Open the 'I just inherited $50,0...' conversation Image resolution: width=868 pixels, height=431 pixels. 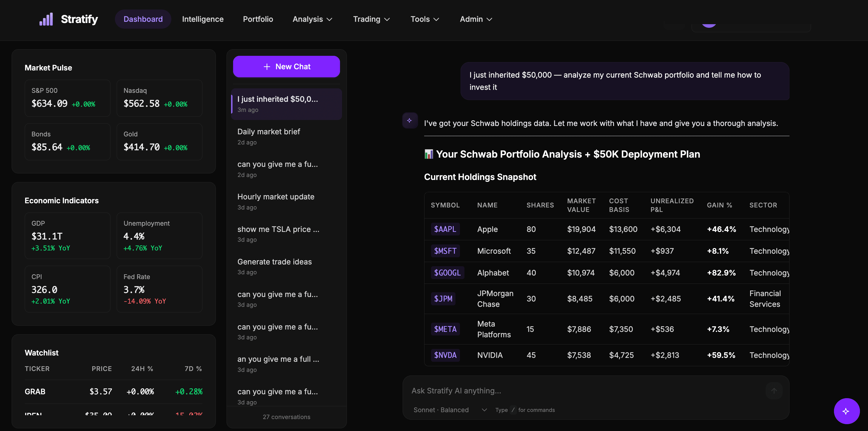286,104
